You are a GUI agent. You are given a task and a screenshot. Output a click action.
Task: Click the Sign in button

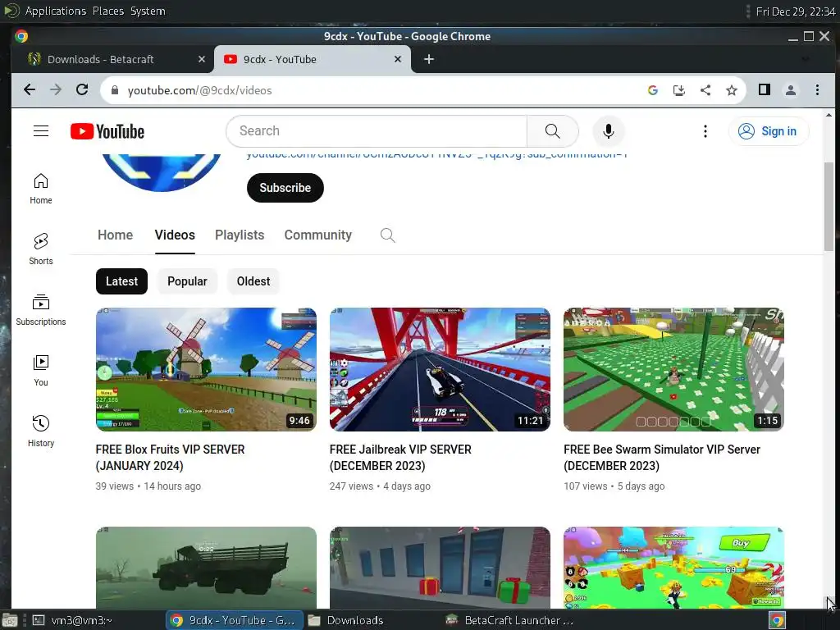(768, 131)
